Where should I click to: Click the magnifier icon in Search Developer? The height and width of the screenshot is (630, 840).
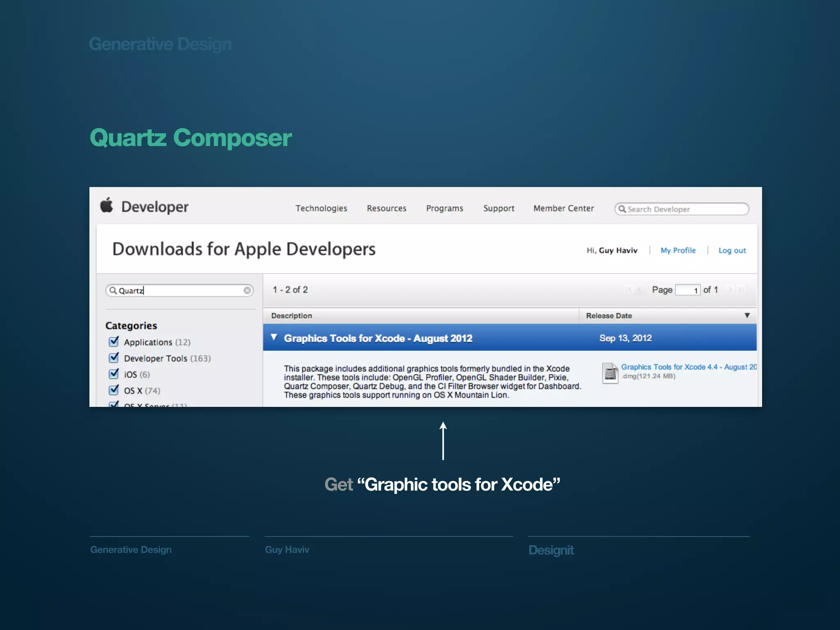click(622, 209)
